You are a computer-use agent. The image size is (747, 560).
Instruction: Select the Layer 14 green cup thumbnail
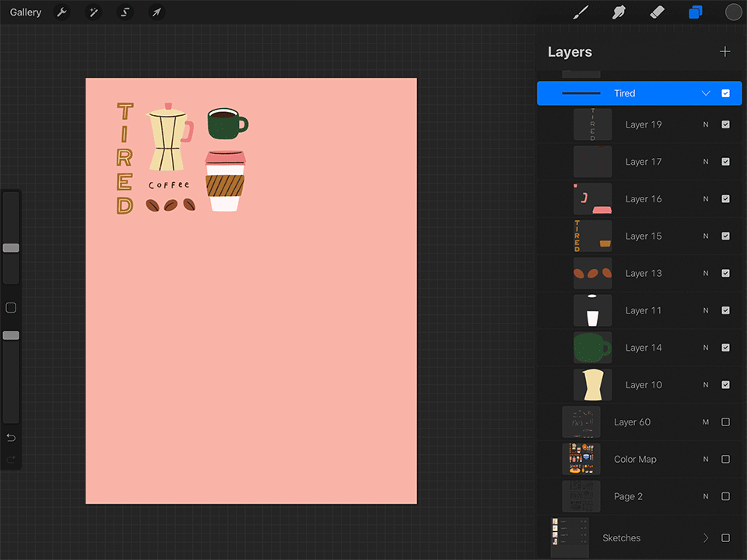pos(592,348)
